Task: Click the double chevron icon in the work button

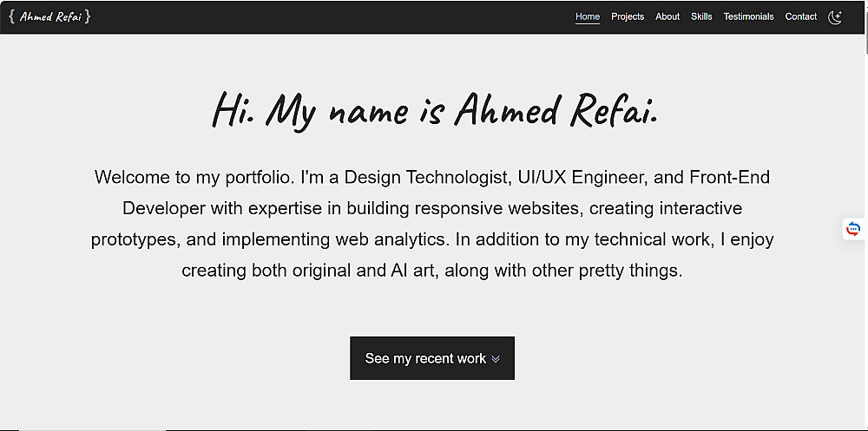Action: pos(496,359)
